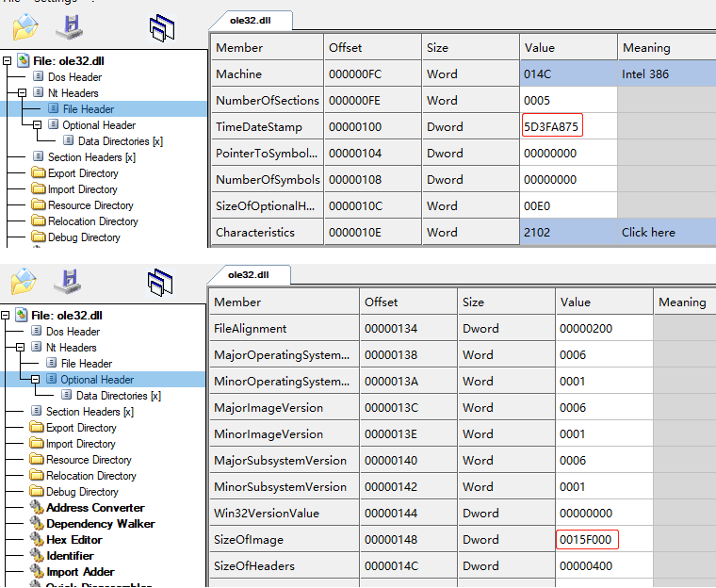716x588 pixels.
Task: Open Data Directories [x] in the upper tree
Action: tap(121, 140)
